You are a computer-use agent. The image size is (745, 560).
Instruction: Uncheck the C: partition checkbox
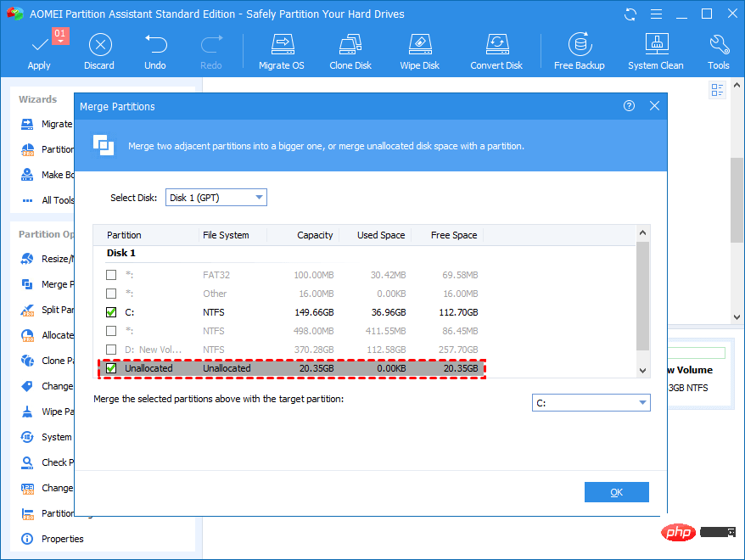coord(111,312)
